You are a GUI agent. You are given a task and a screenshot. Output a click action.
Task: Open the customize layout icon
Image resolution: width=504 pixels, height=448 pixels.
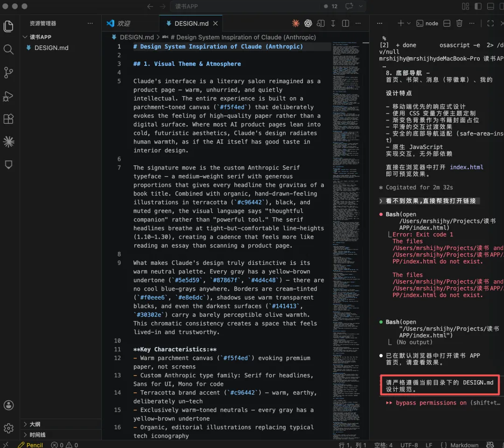click(465, 6)
